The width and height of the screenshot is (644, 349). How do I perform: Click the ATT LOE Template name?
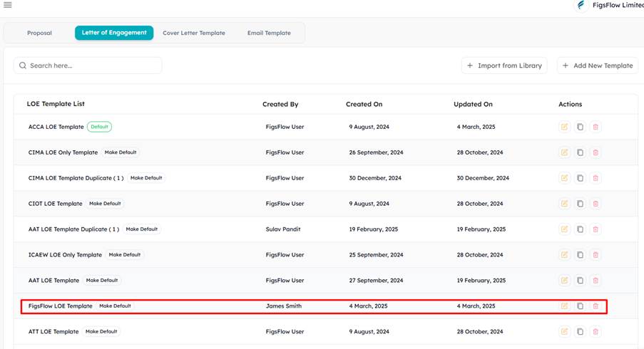pyautogui.click(x=53, y=331)
